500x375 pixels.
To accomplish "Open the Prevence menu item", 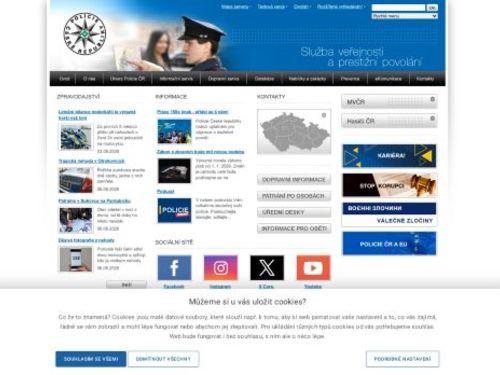I will tap(350, 79).
